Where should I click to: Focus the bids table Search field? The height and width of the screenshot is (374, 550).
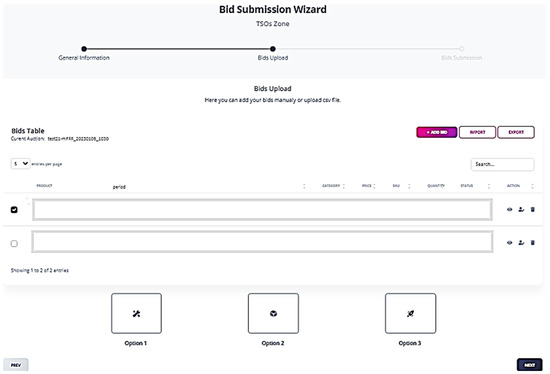503,164
